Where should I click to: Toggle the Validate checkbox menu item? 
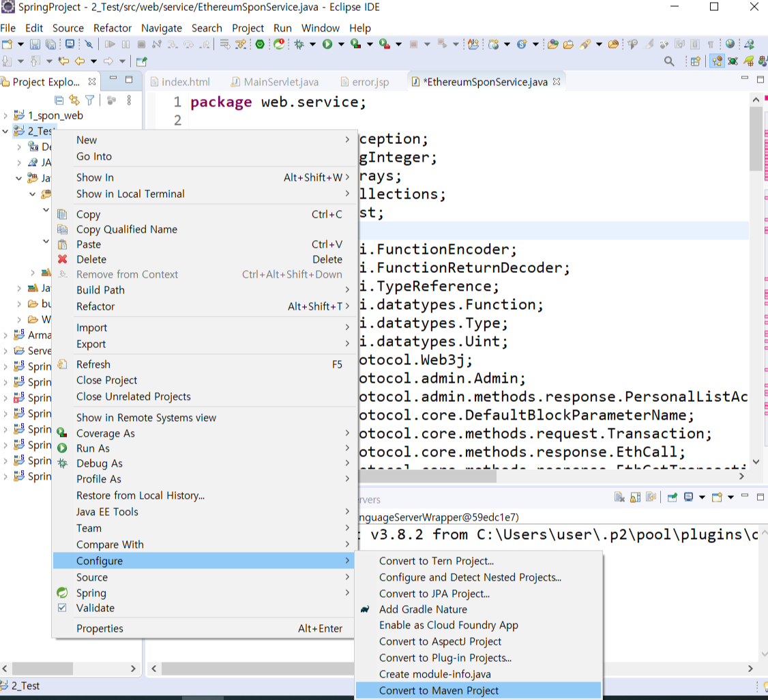62,607
